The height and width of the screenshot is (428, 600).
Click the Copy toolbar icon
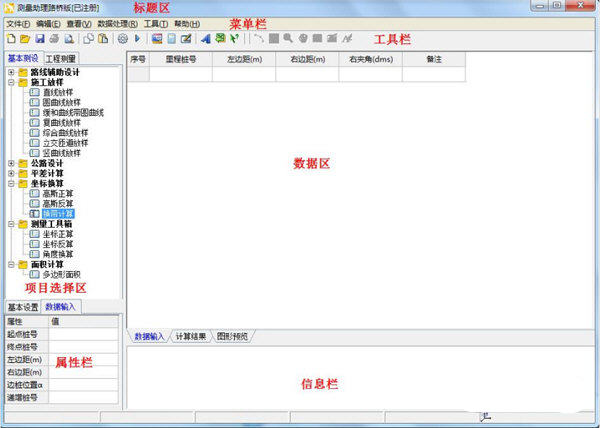(89, 39)
